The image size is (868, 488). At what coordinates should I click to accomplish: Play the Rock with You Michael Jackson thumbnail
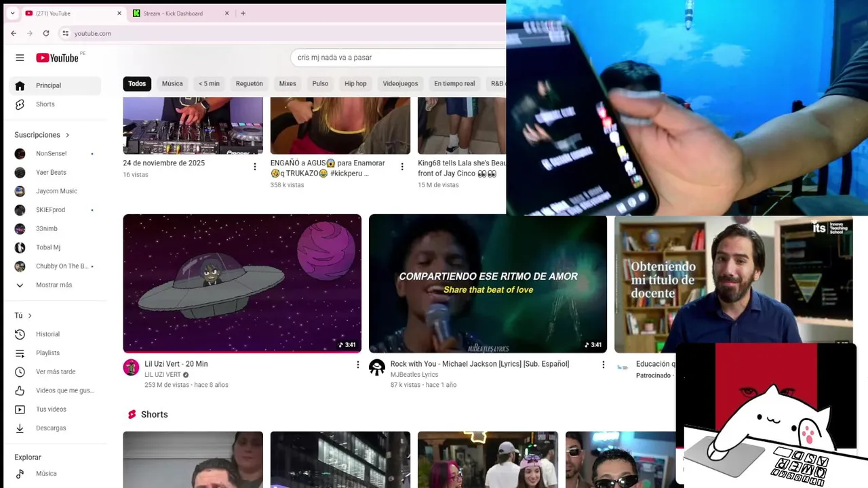(x=488, y=283)
